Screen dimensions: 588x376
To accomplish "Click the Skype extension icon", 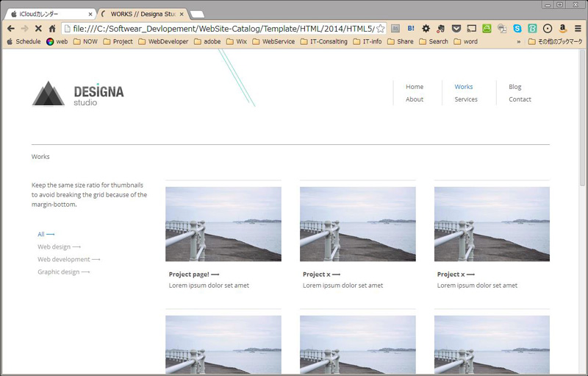I will [x=517, y=28].
